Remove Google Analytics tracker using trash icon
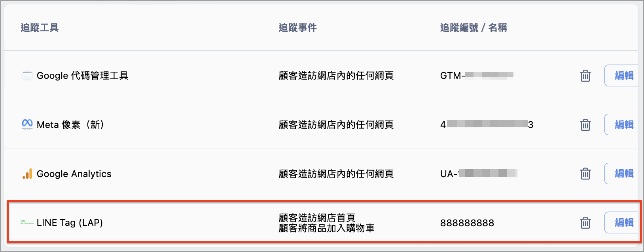 pyautogui.click(x=585, y=174)
